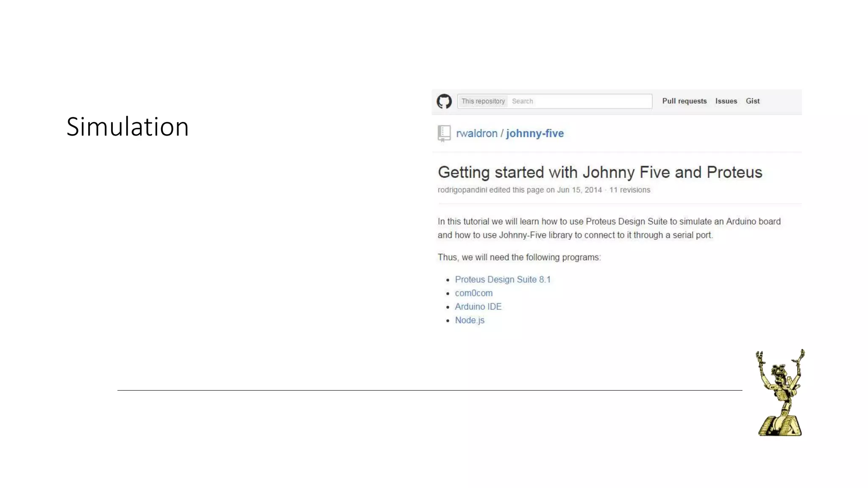Open the johnny-five repository link

point(534,133)
